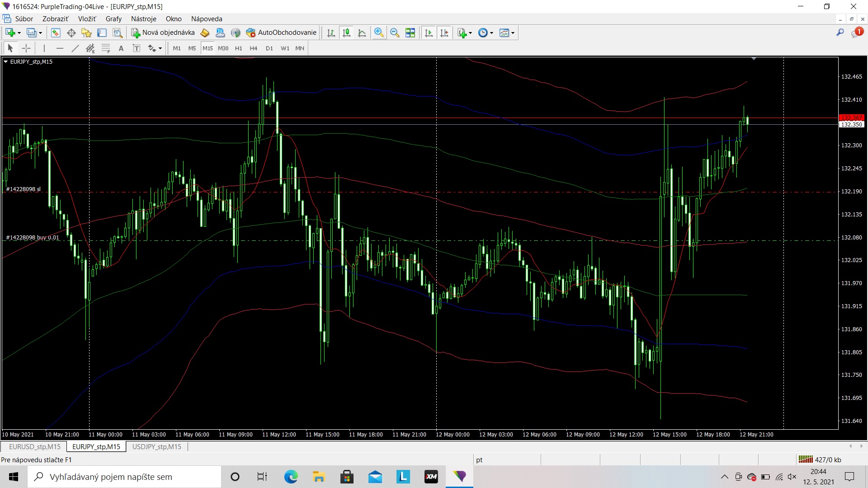Open the Navigator folder-star icon
This screenshot has height=488, width=868.
86,33
